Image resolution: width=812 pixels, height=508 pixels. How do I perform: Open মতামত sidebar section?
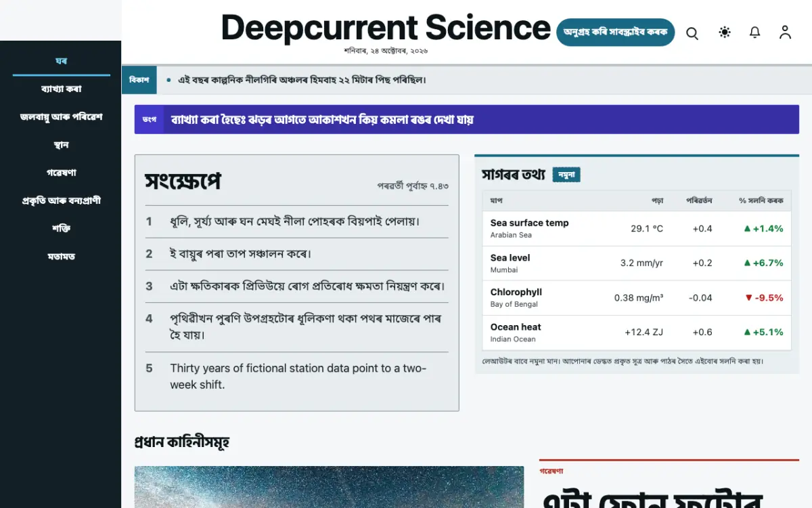[62, 257]
